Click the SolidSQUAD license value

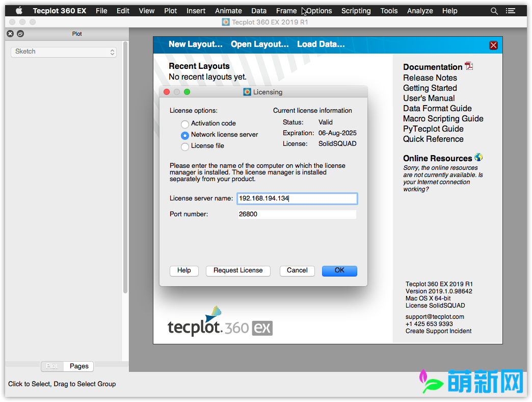337,144
